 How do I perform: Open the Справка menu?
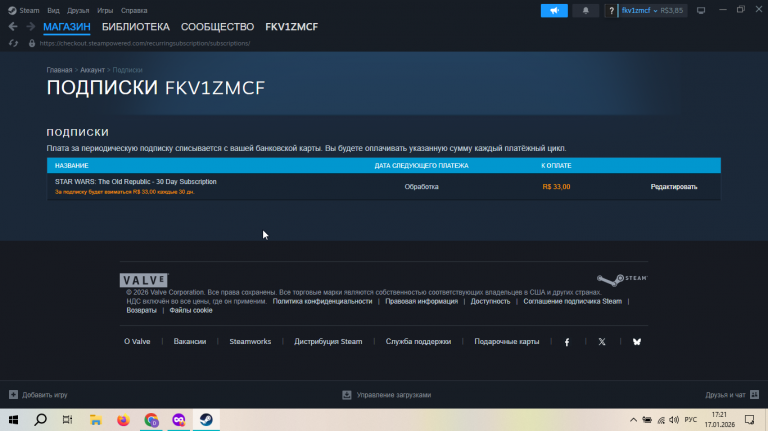[x=134, y=10]
